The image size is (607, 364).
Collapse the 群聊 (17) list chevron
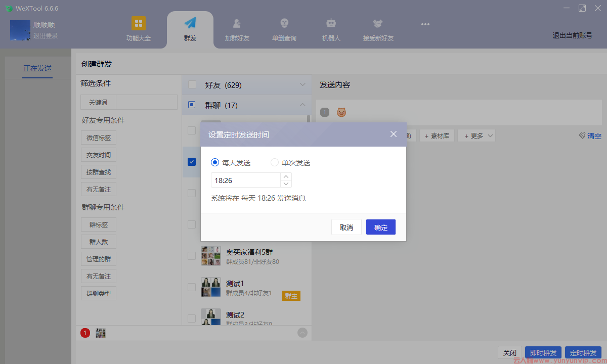coord(302,105)
